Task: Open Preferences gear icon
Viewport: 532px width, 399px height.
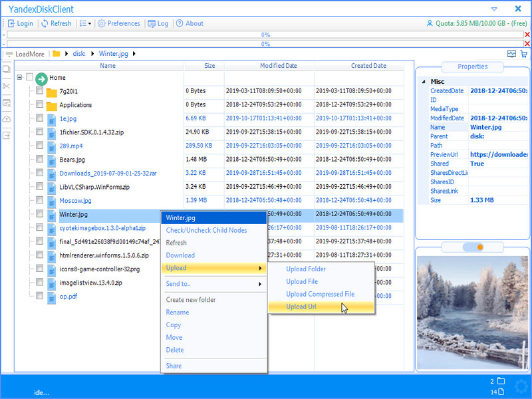Action: click(x=102, y=23)
